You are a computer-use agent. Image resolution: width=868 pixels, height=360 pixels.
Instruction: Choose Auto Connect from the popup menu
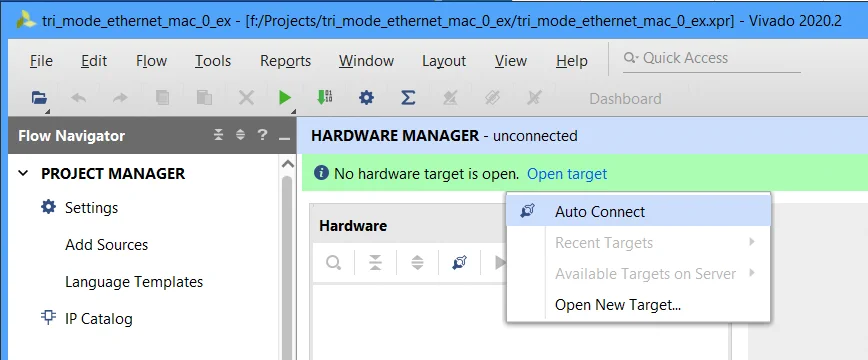(x=638, y=211)
